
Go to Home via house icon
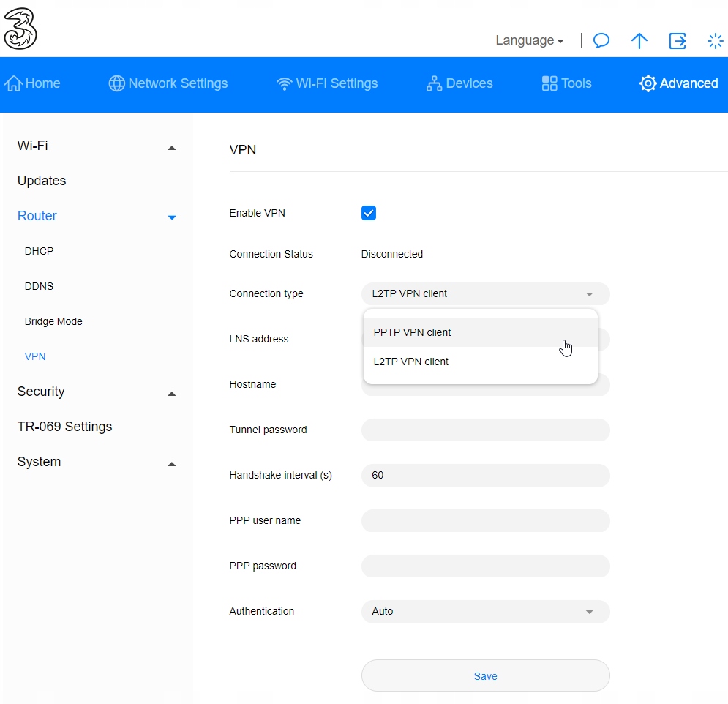14,83
